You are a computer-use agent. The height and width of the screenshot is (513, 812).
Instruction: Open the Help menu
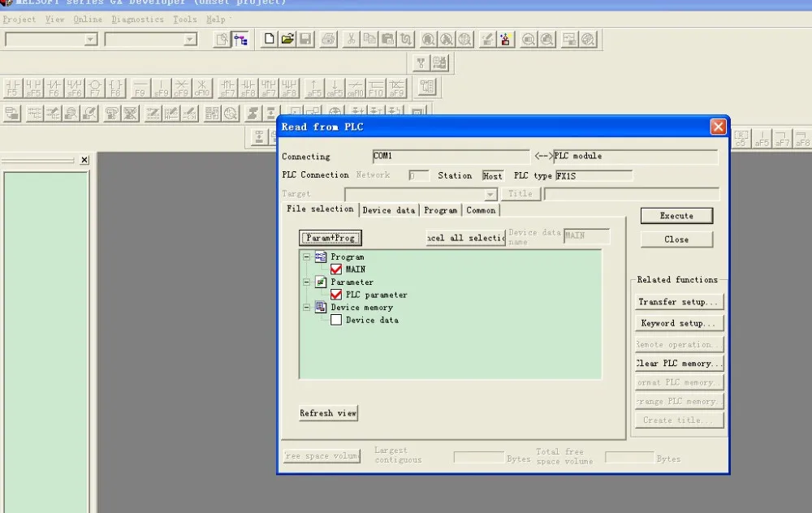215,19
